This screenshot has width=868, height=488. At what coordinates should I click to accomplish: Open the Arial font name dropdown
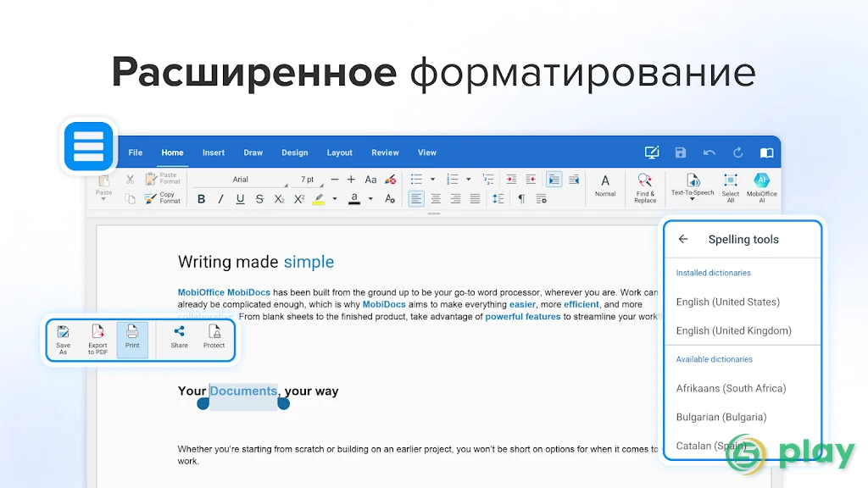[240, 180]
